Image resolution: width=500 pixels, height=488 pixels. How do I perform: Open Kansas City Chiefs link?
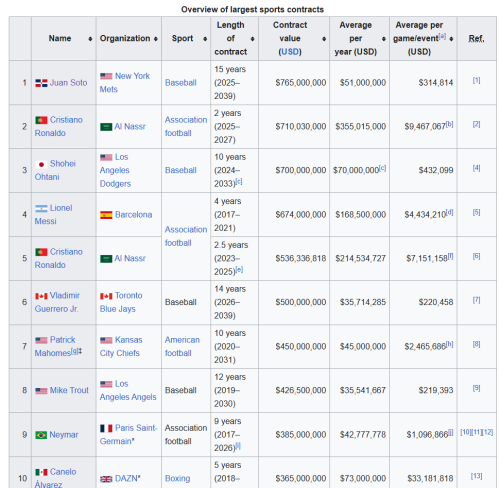(x=121, y=347)
